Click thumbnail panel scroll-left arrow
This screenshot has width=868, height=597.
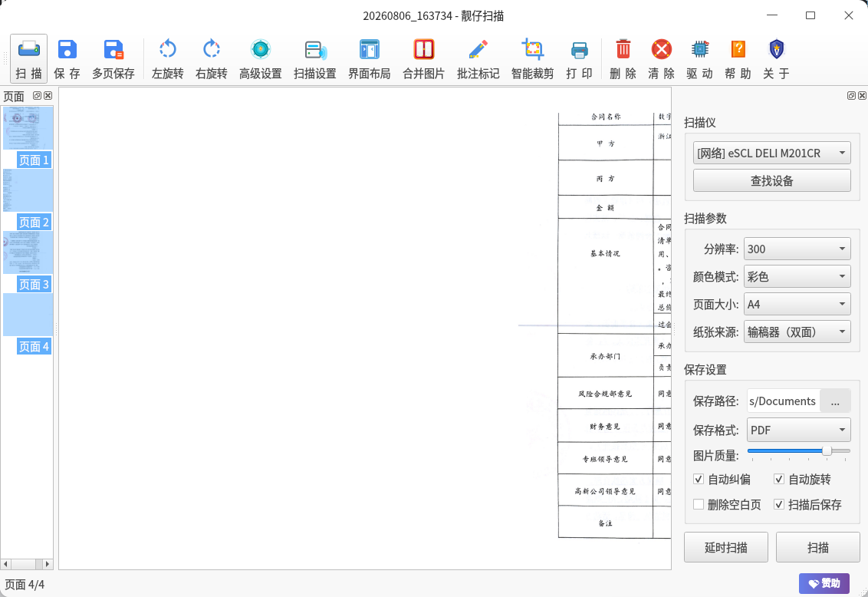coord(5,564)
